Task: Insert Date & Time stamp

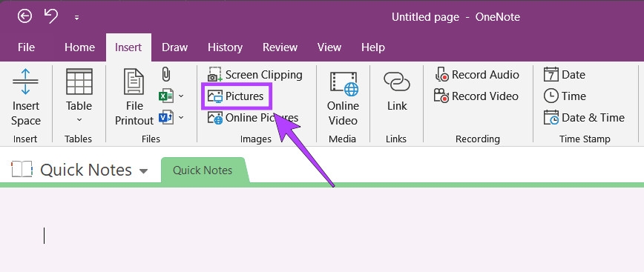Action: tap(584, 118)
